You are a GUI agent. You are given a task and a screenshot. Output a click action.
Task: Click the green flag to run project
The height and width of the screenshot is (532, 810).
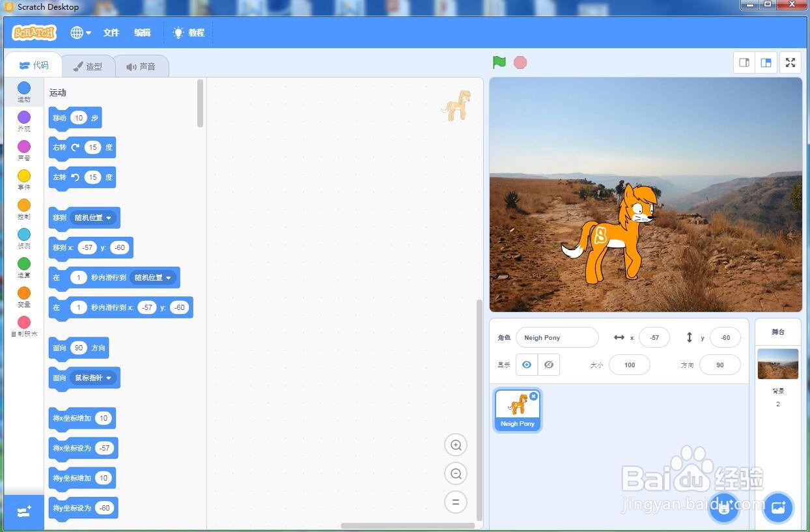click(x=499, y=63)
